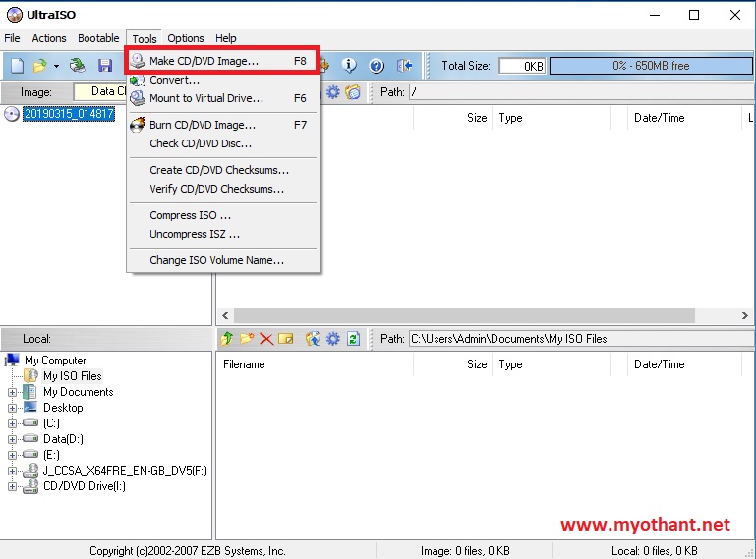Select Compress ISO ... menu entry
The width and height of the screenshot is (756, 559).
click(222, 215)
